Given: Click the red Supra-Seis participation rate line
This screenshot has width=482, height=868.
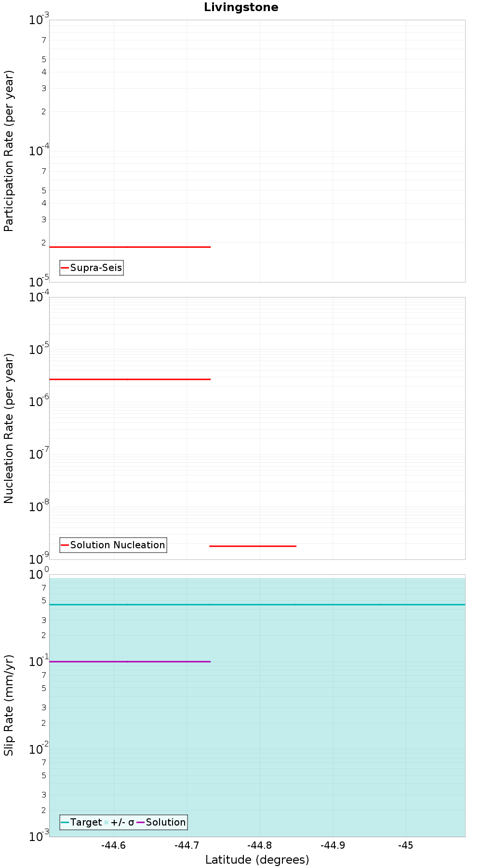Looking at the screenshot, I should click(x=130, y=247).
